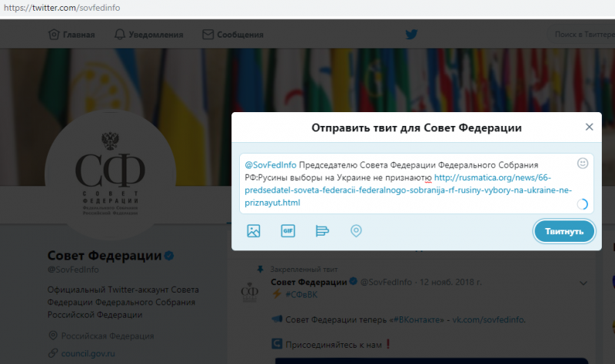Image resolution: width=615 pixels, height=364 pixels.
Task: Click the browser address bar URL
Action: coord(62,8)
